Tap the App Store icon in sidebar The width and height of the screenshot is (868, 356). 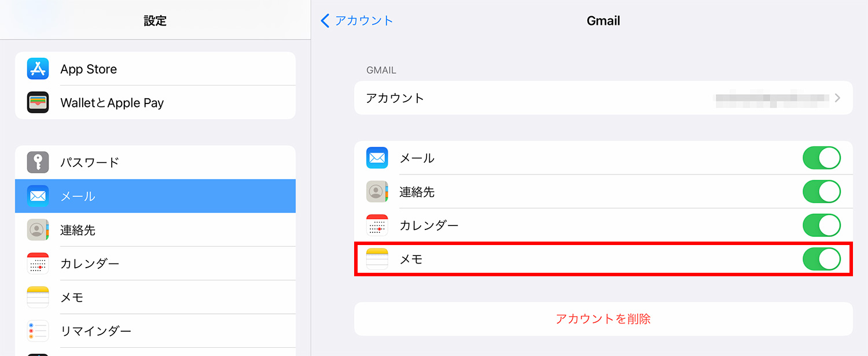coord(38,69)
